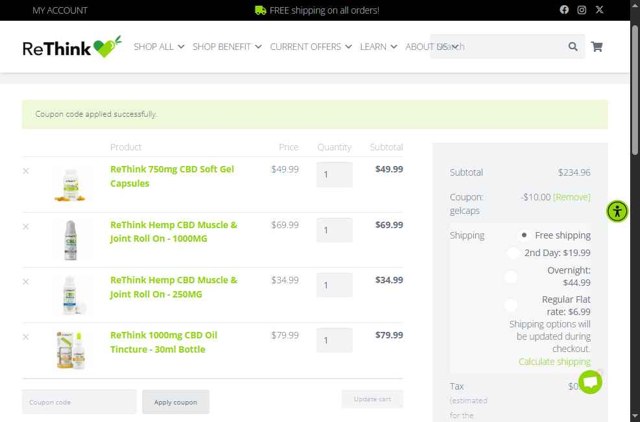Image resolution: width=640 pixels, height=422 pixels.
Task: Focus the Coupon code input field
Action: 79,402
